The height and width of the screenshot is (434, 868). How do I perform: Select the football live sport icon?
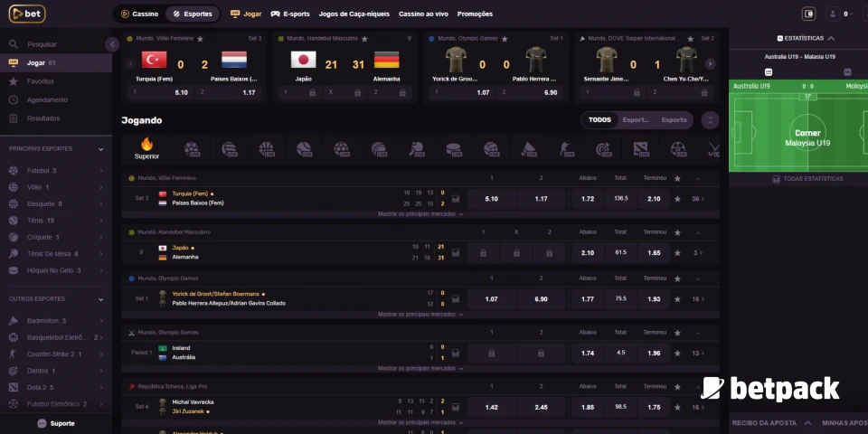click(192, 149)
